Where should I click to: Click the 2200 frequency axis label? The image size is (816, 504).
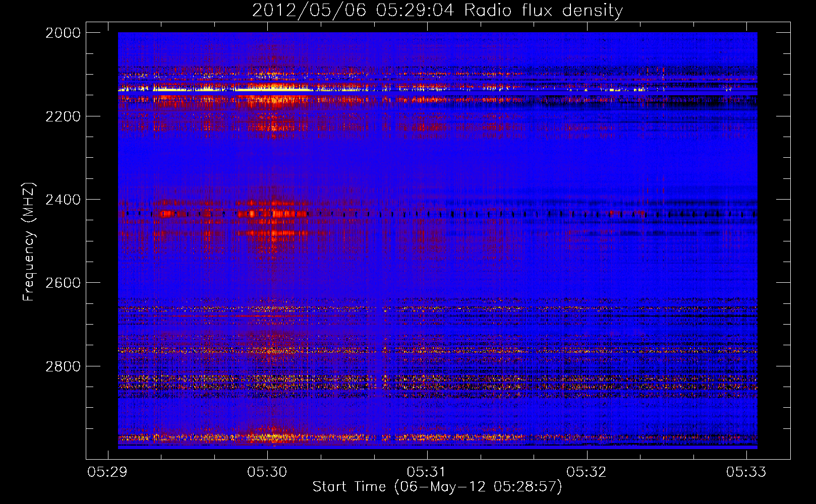63,116
